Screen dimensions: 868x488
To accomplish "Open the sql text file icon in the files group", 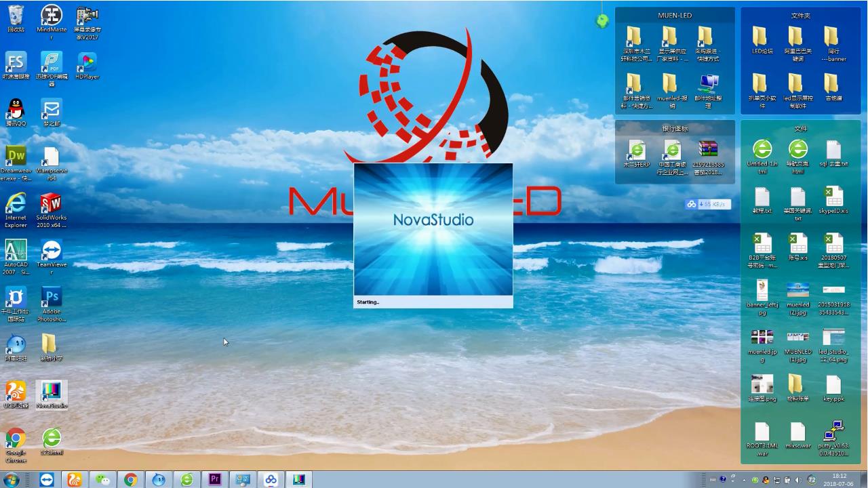I will coord(833,153).
